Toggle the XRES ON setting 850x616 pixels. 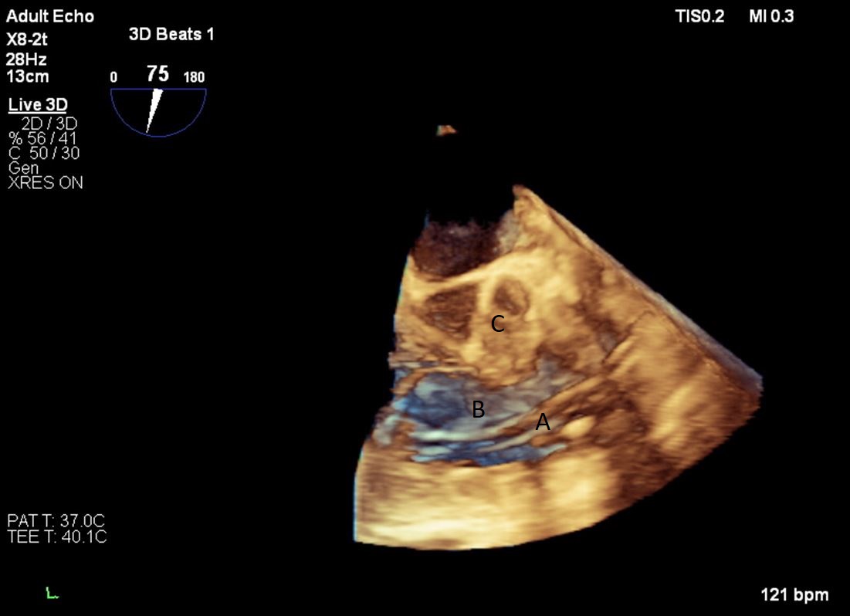point(46,183)
